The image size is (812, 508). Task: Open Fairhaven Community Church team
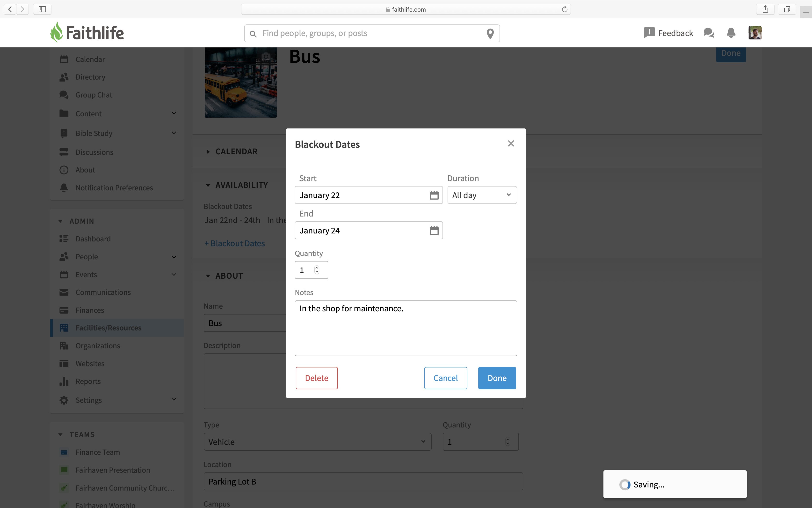coord(125,488)
